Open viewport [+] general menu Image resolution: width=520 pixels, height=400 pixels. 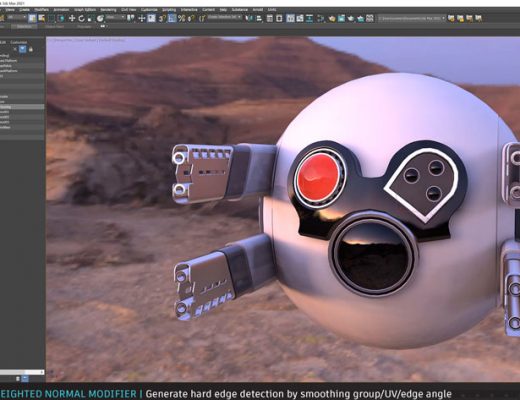tap(51, 40)
